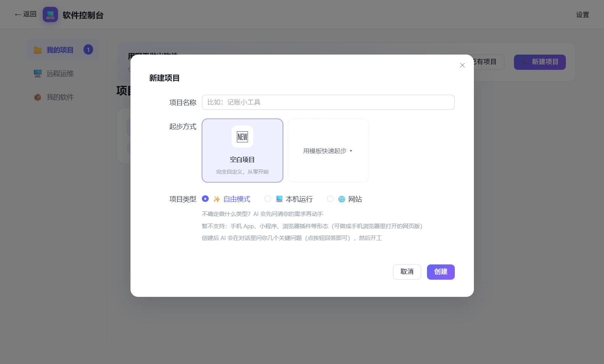This screenshot has height=364, width=604.
Task: Click 取消 to cancel the dialog
Action: 407,272
